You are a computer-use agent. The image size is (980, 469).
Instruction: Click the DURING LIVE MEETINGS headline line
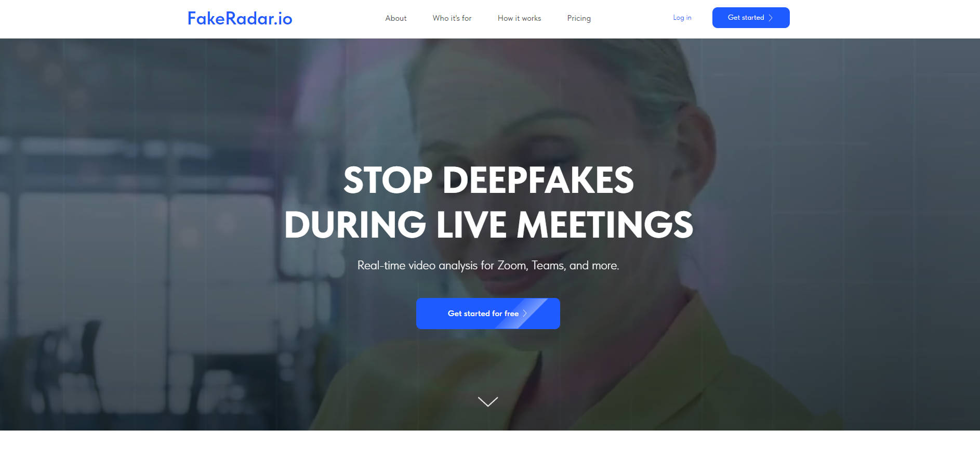488,225
